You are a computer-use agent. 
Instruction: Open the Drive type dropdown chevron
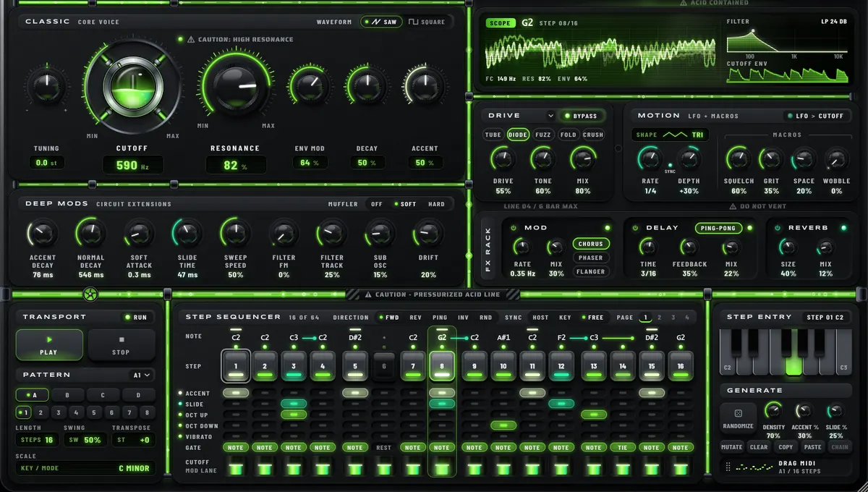click(x=550, y=116)
